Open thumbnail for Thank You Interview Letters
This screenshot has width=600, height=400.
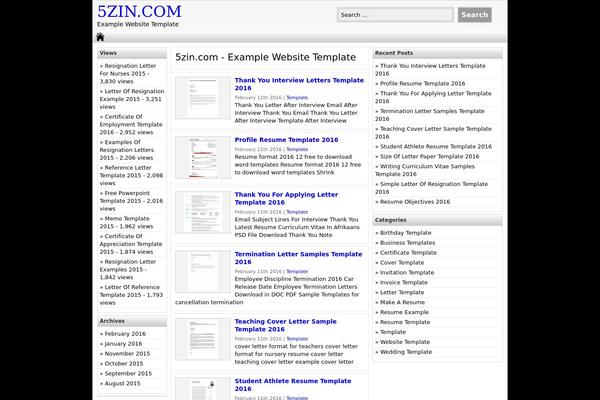[203, 98]
